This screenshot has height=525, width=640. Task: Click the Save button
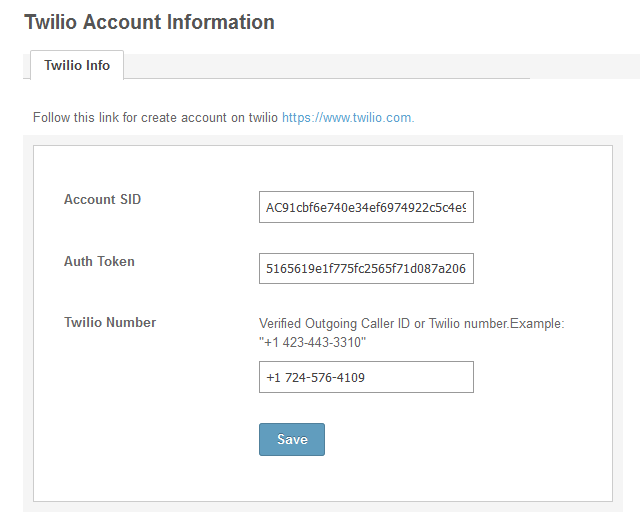[x=292, y=439]
